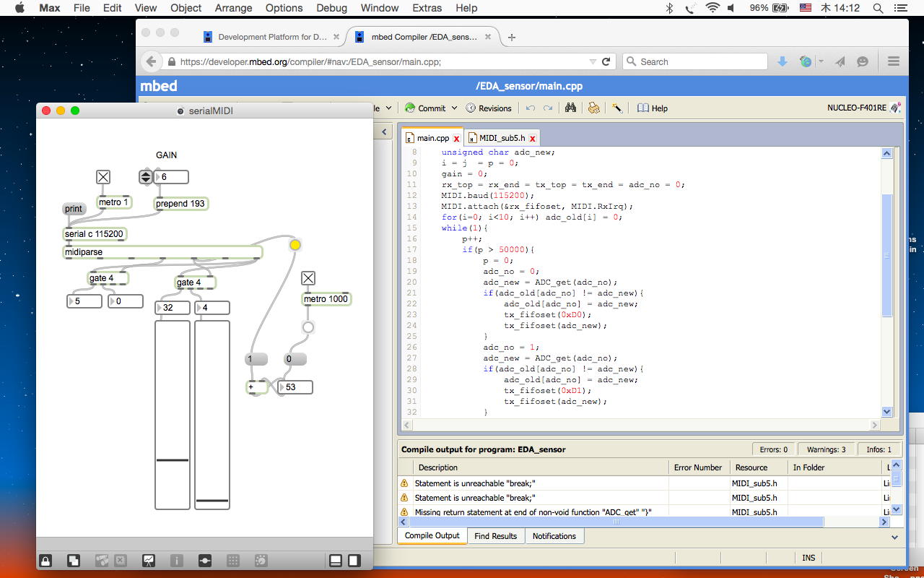Viewport: 924px width, 578px height.
Task: Collapse the left sidebar panel arrow
Action: 384,132
